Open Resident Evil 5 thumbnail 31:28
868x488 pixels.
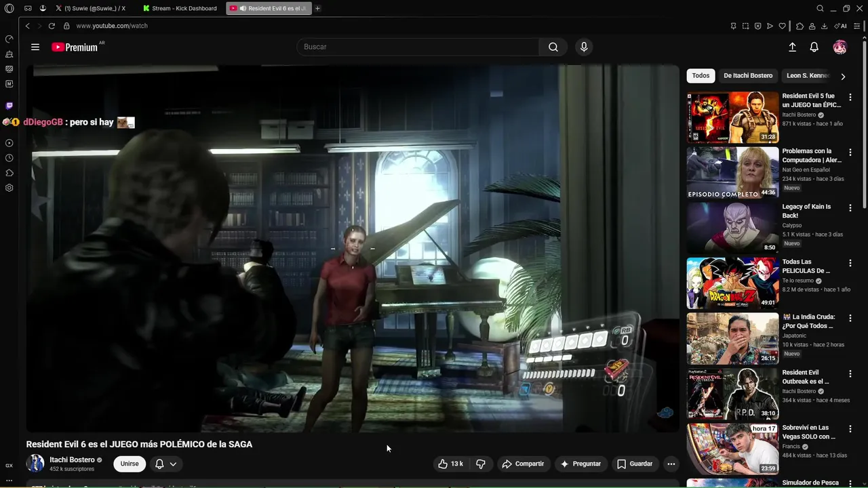[732, 117]
